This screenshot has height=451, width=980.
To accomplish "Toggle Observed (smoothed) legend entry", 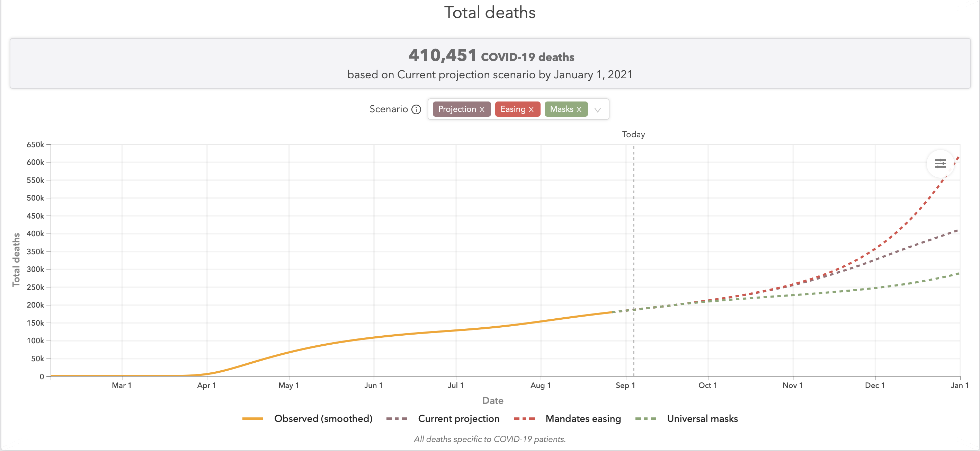I will [323, 419].
